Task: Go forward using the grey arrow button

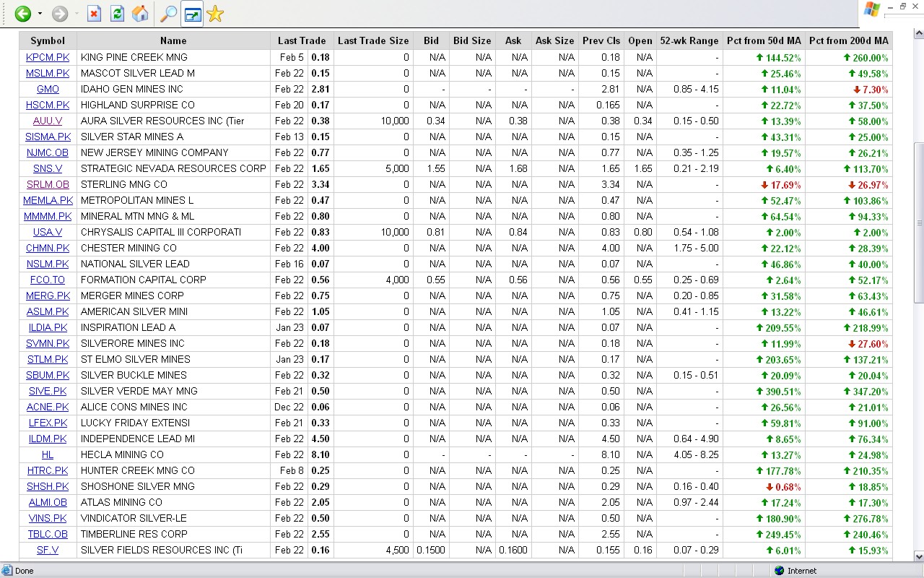Action: [x=59, y=14]
